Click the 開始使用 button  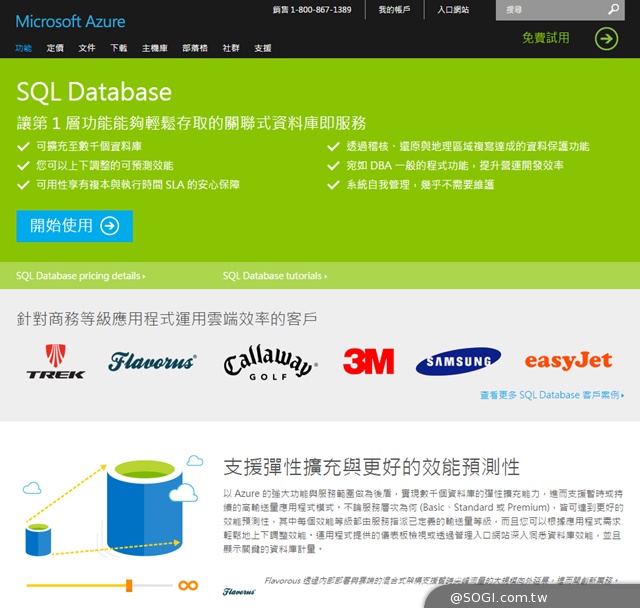click(74, 226)
